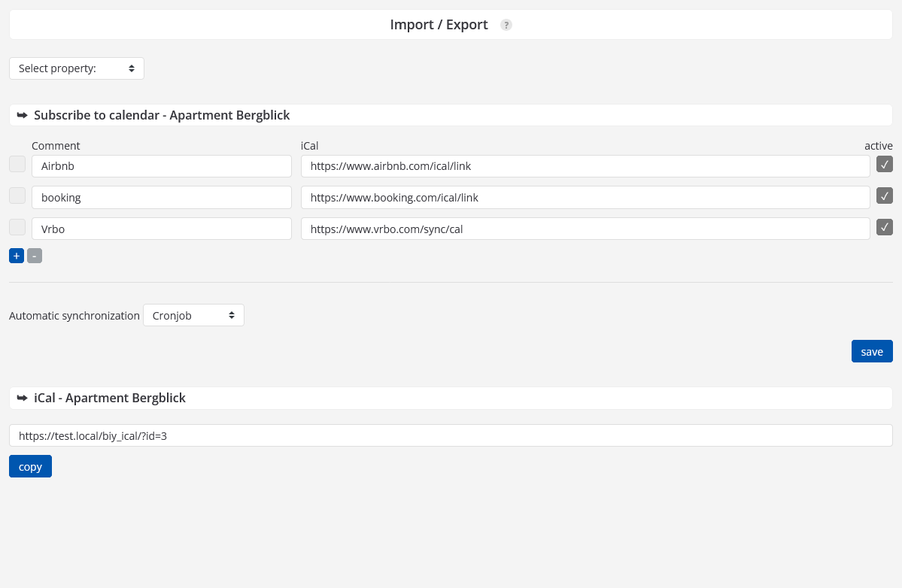Focus the booking.com iCal URL field

pos(585,198)
